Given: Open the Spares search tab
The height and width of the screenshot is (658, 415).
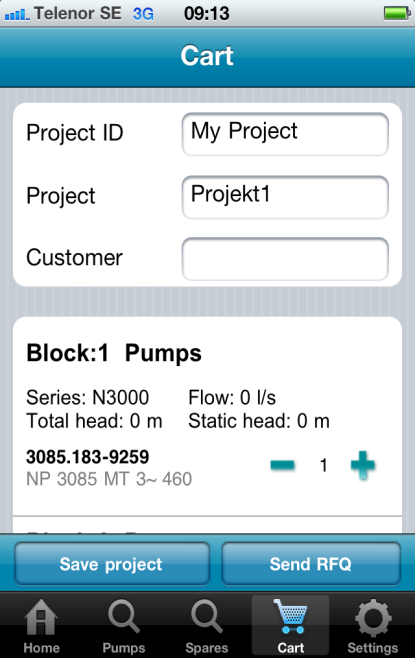Looking at the screenshot, I should [x=207, y=625].
